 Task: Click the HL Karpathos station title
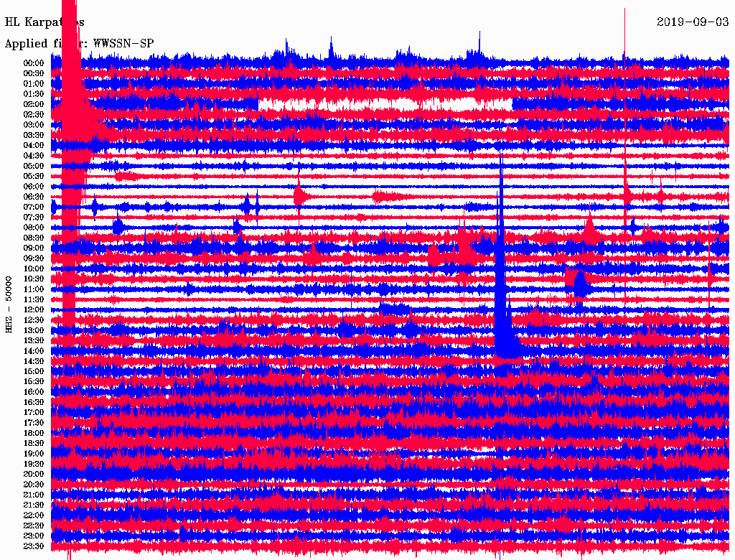click(45, 22)
